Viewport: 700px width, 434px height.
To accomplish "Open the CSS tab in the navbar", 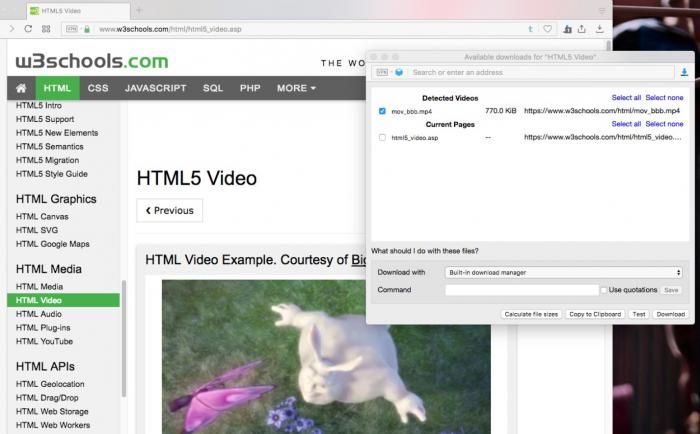I will 98,88.
